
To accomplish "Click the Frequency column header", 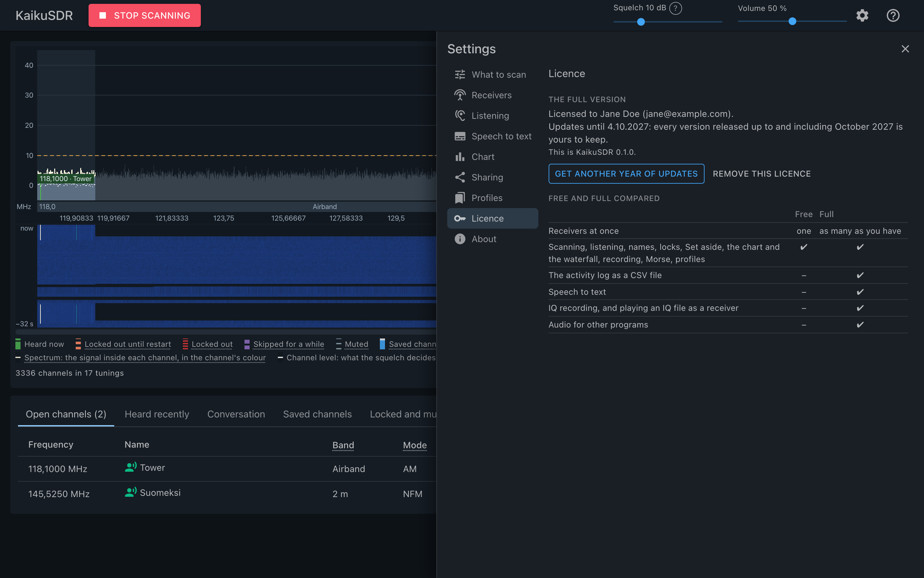I will [51, 445].
